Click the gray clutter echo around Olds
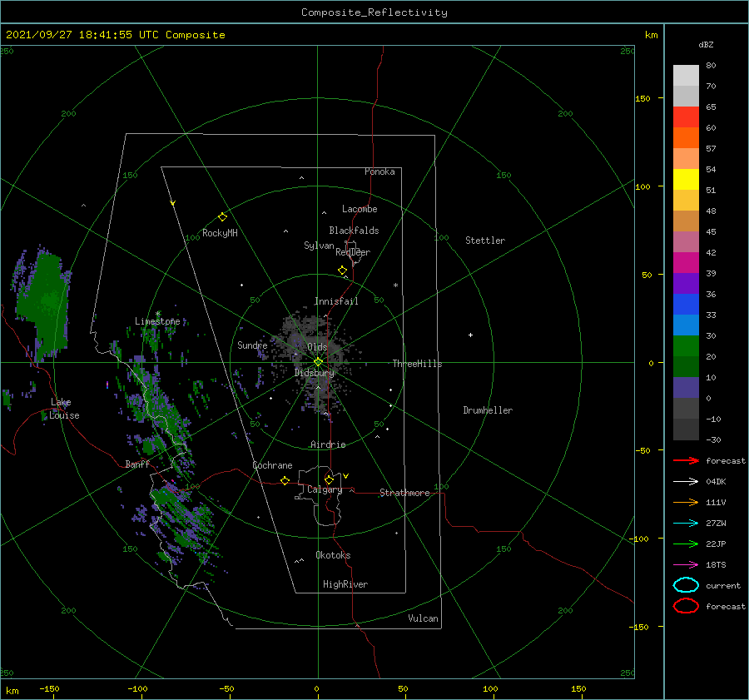This screenshot has width=749, height=700. click(315, 359)
